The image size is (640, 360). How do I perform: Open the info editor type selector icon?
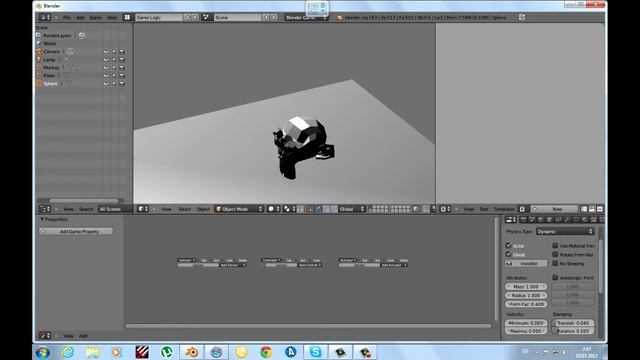coord(44,18)
